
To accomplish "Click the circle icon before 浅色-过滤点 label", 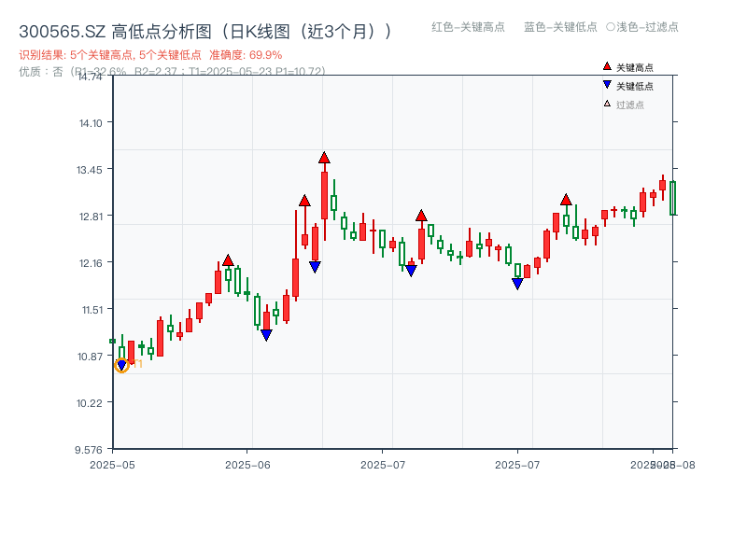I will point(608,27).
